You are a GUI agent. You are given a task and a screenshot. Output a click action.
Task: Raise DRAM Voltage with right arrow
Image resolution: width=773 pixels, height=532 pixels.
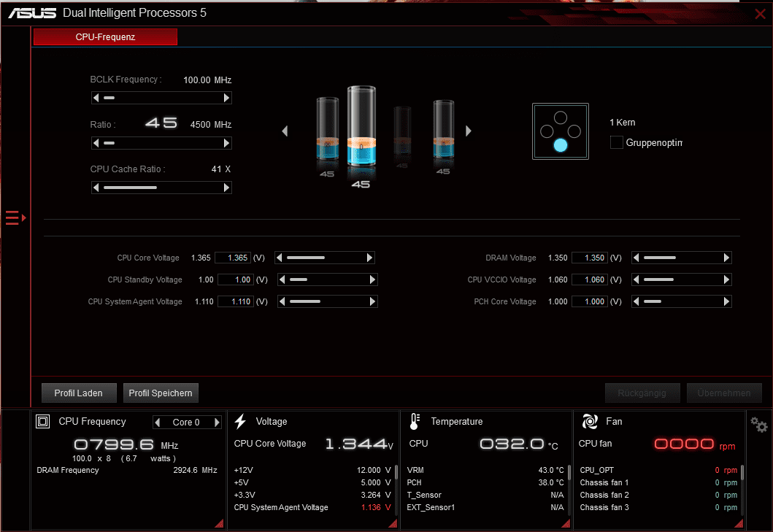[726, 258]
